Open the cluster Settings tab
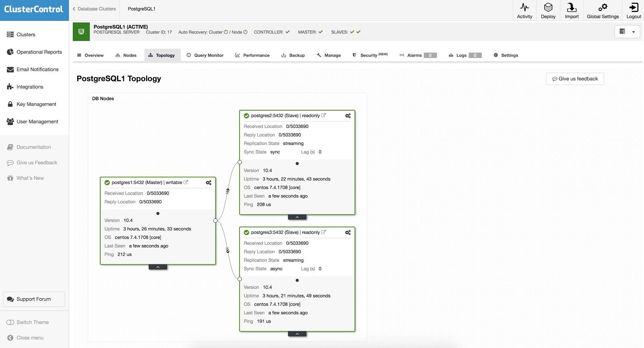 click(x=506, y=56)
